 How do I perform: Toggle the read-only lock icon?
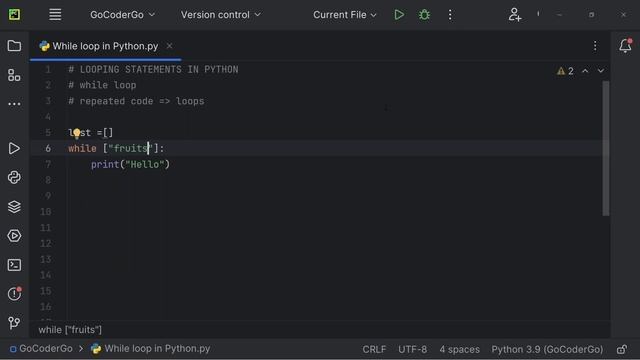pos(622,349)
